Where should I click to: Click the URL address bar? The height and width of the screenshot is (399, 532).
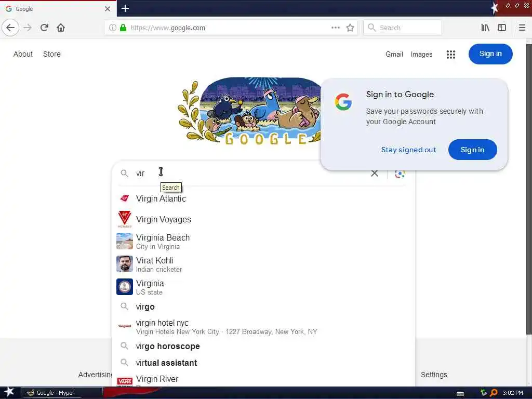[x=230, y=28]
